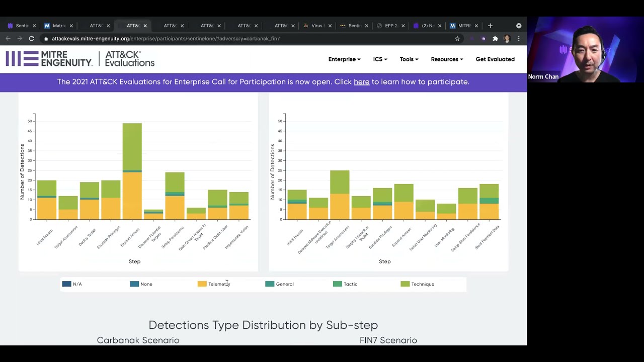Viewport: 644px width, 362px height.
Task: Click the MITRE Engenuity ATT&CK Evaluations logo
Action: click(x=80, y=59)
